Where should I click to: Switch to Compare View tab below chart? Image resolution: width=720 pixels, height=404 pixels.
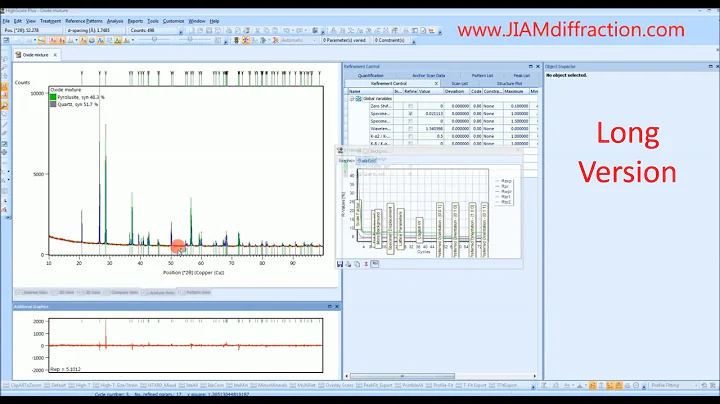point(121,292)
